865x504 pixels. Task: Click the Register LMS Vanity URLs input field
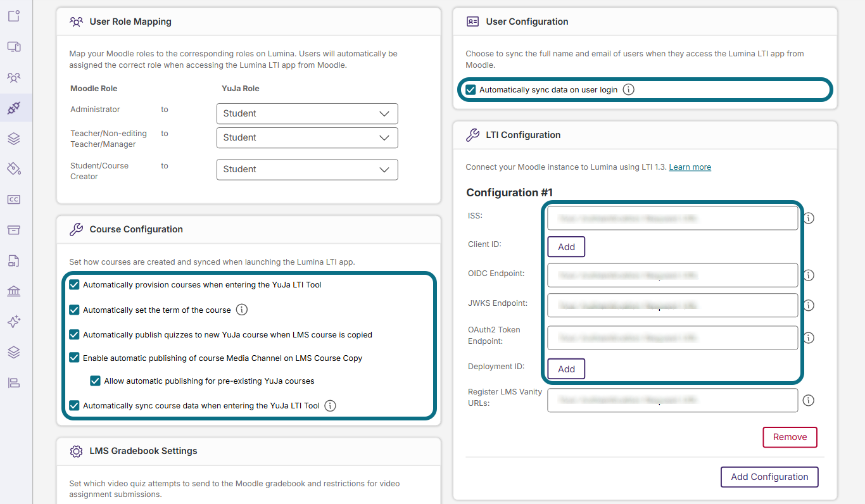672,400
